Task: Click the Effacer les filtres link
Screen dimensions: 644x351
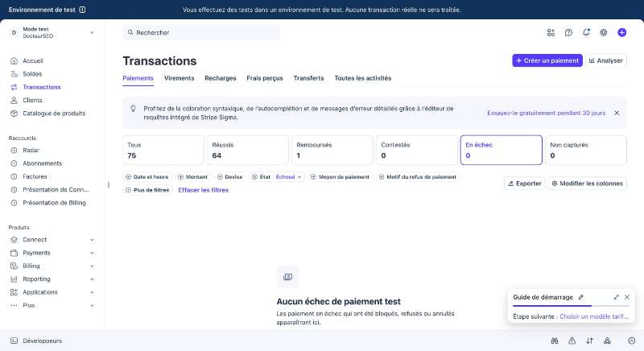Action: (x=204, y=190)
